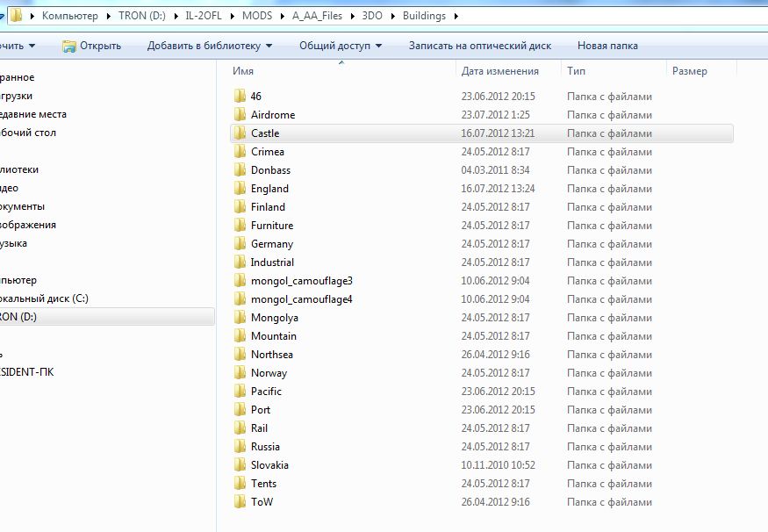Click the ToW folder icon
Viewport: 768px width, 532px height.
coord(240,501)
